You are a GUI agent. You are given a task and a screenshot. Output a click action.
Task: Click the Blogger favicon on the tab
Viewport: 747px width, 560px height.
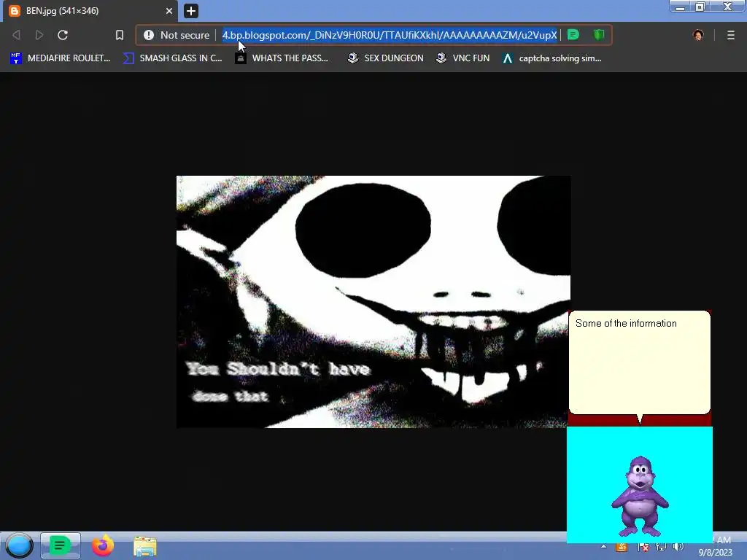[15, 10]
